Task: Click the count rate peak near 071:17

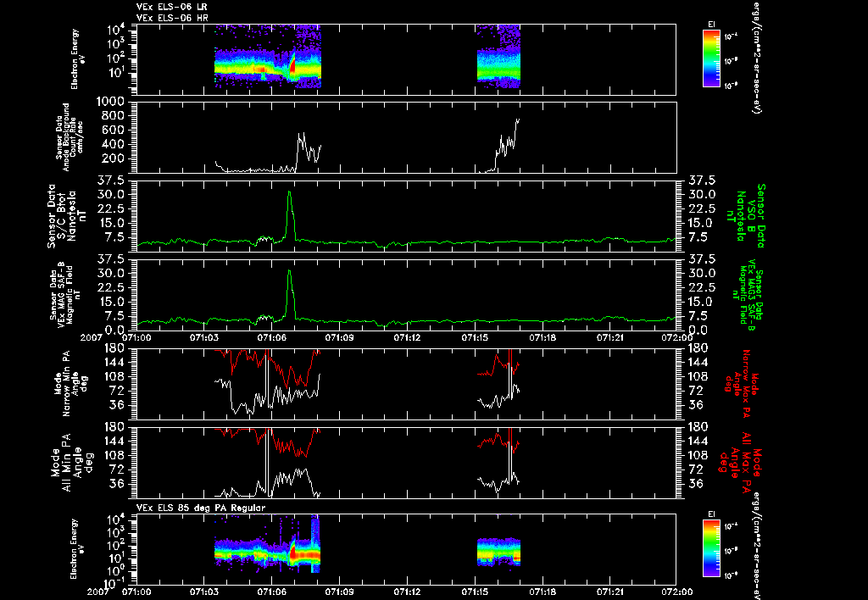Action: pos(518,119)
